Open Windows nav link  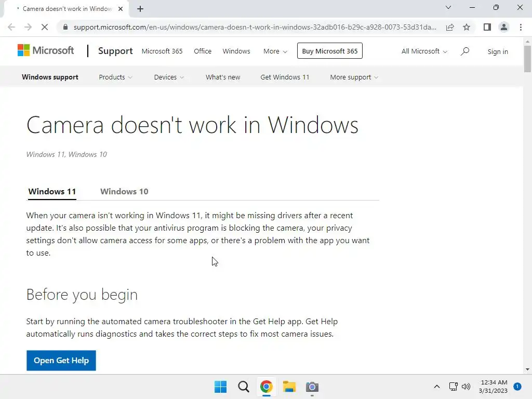[236, 51]
